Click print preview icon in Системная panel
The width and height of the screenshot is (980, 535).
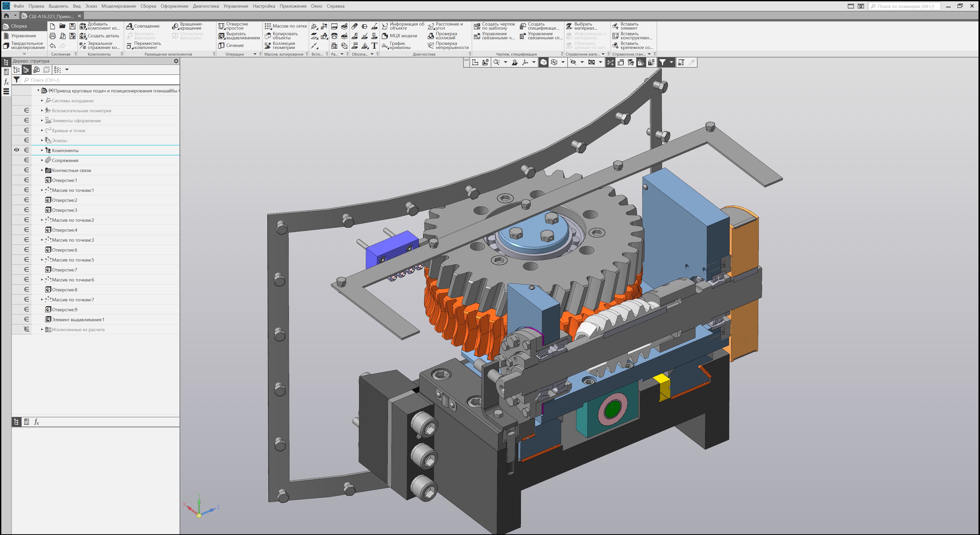[62, 36]
